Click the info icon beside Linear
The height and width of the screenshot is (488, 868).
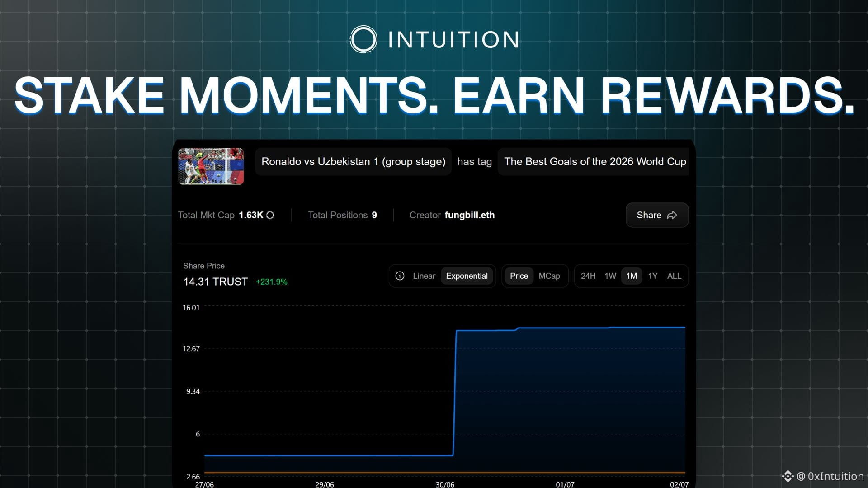tap(400, 276)
